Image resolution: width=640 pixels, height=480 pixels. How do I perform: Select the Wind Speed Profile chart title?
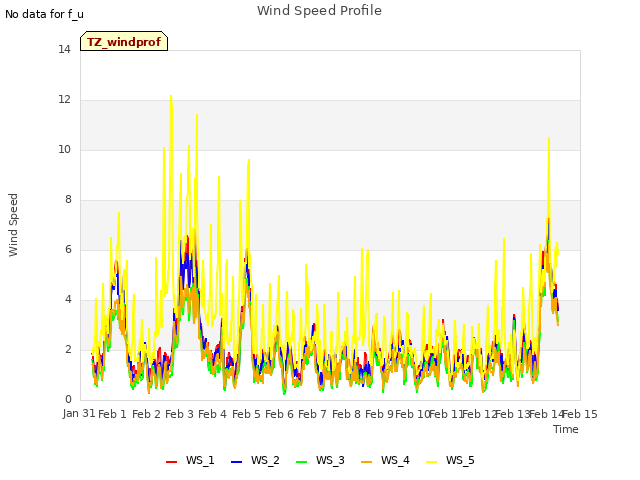tap(319, 11)
